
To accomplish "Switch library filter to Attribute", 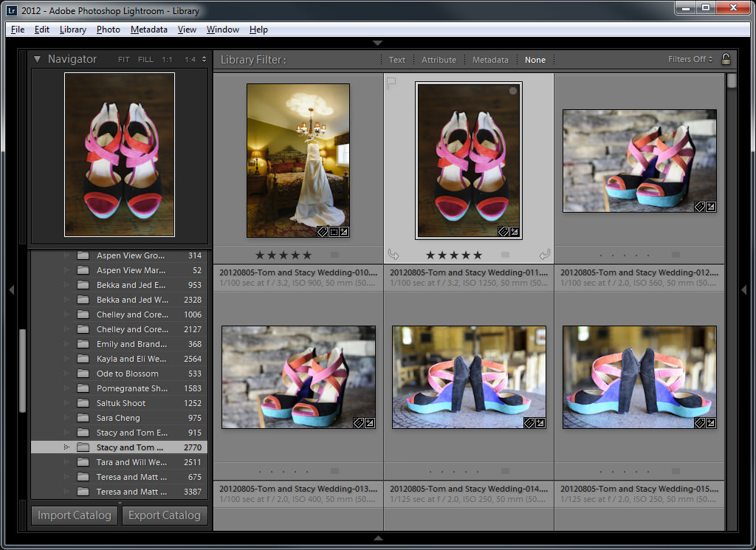I will [x=439, y=60].
